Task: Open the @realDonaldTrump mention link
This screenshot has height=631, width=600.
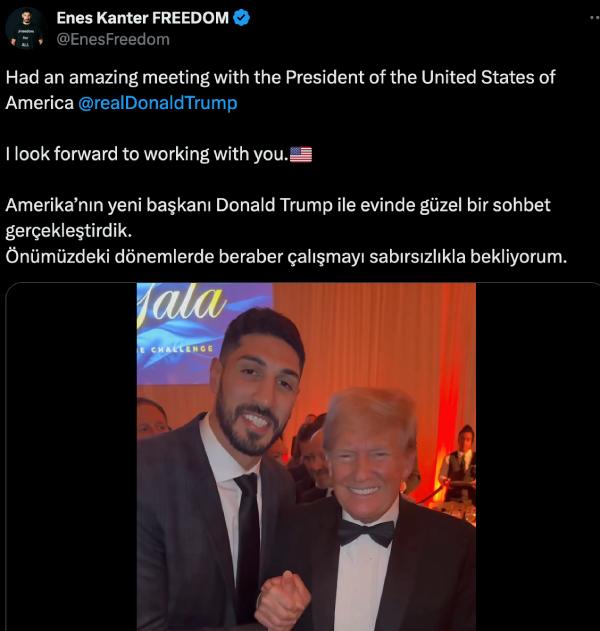Action: [x=157, y=103]
